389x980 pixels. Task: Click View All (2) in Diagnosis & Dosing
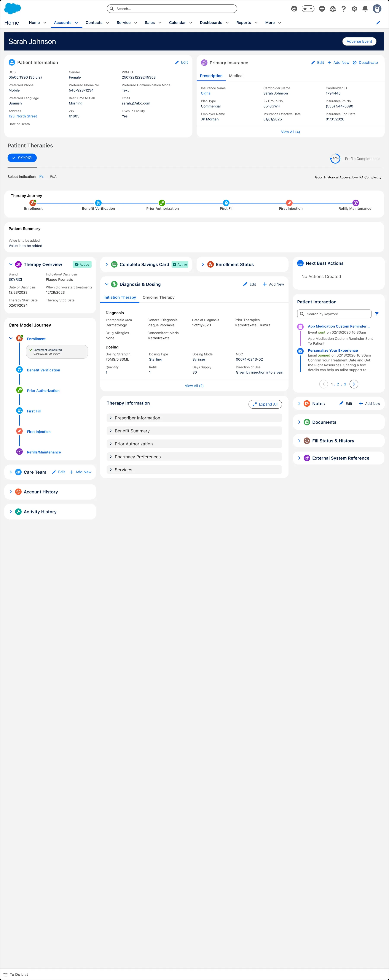tap(194, 386)
